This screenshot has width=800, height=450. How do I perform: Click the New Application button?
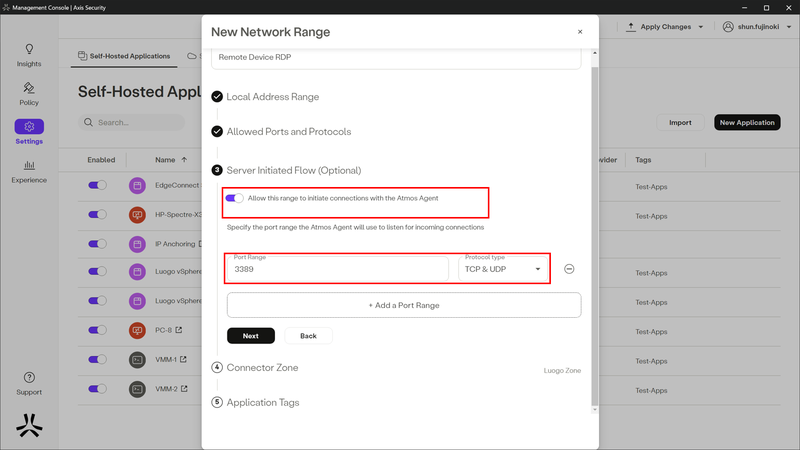pos(747,122)
